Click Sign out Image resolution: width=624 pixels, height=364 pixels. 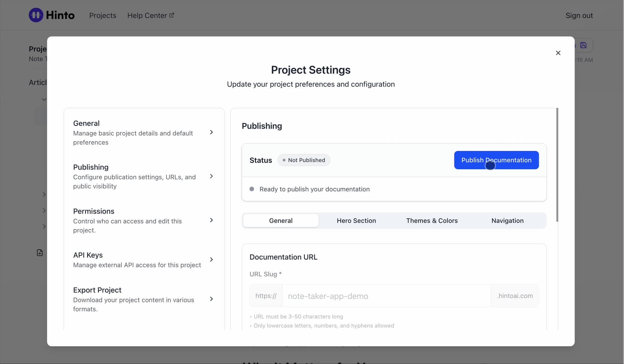579,16
